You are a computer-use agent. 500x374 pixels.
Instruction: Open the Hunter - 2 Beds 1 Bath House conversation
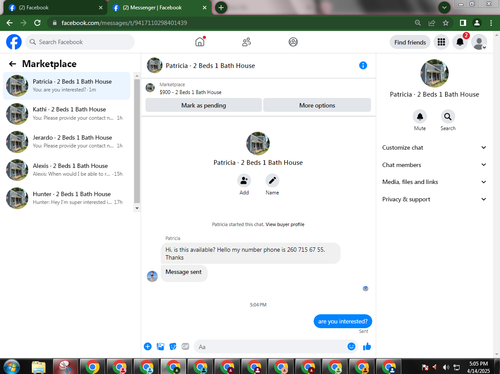coord(67,198)
